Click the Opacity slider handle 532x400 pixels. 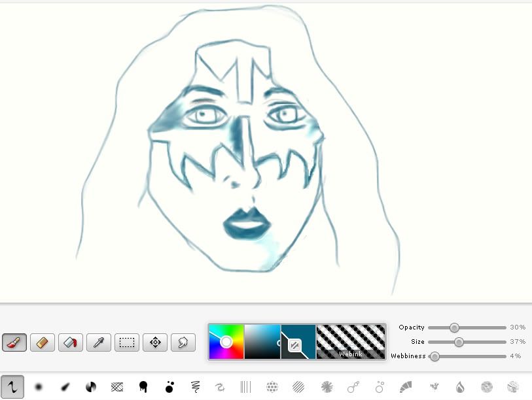[x=454, y=327]
